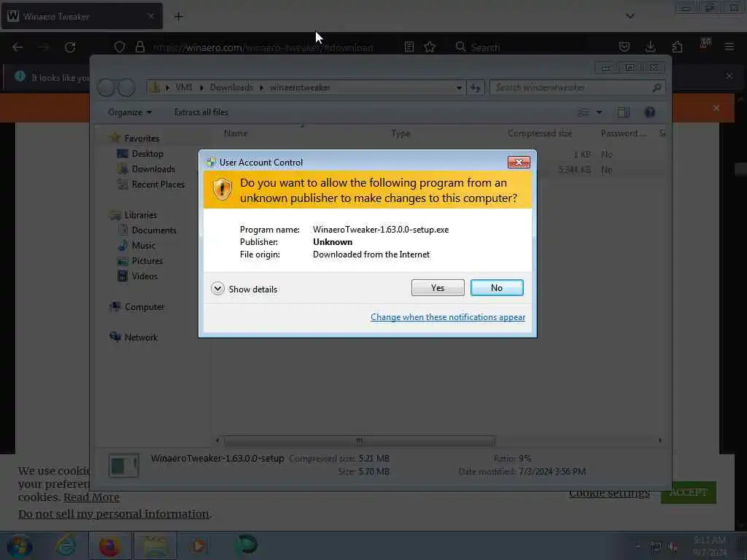Bookmark this page with the star
Image resolution: width=747 pixels, height=560 pixels.
430,47
